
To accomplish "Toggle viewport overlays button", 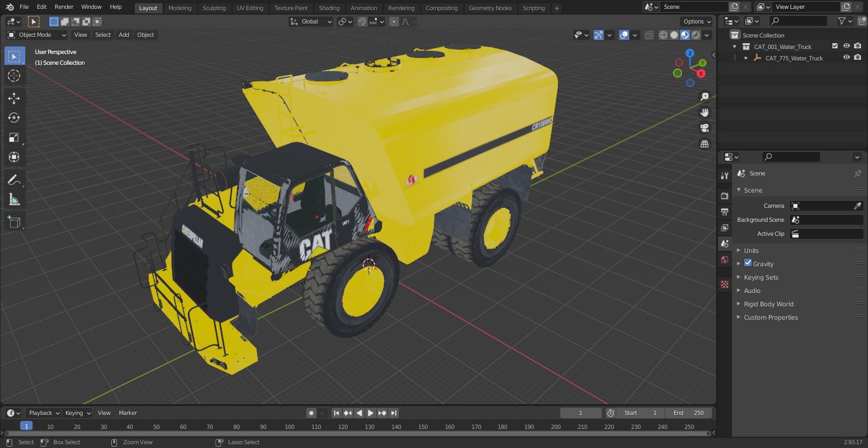I will click(x=624, y=35).
